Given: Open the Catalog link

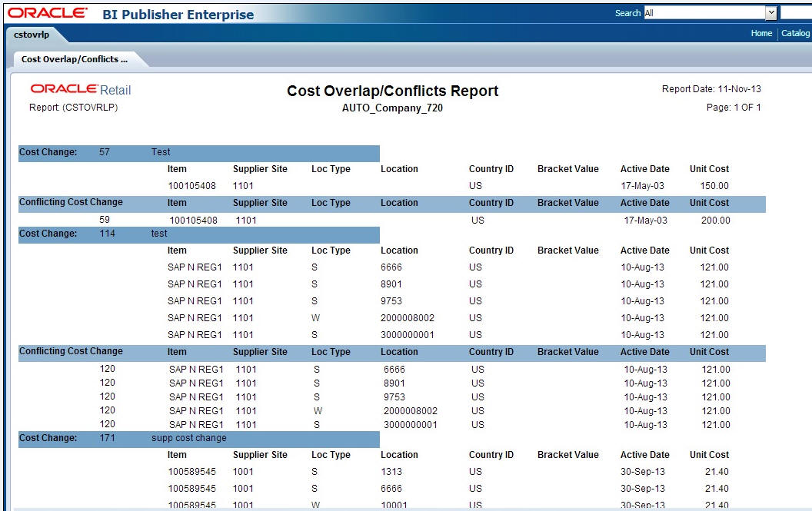Looking at the screenshot, I should [795, 33].
